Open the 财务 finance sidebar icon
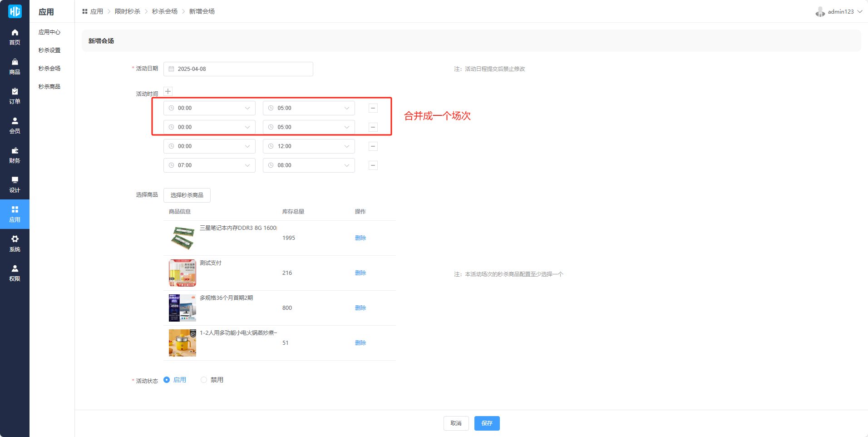 pyautogui.click(x=15, y=155)
